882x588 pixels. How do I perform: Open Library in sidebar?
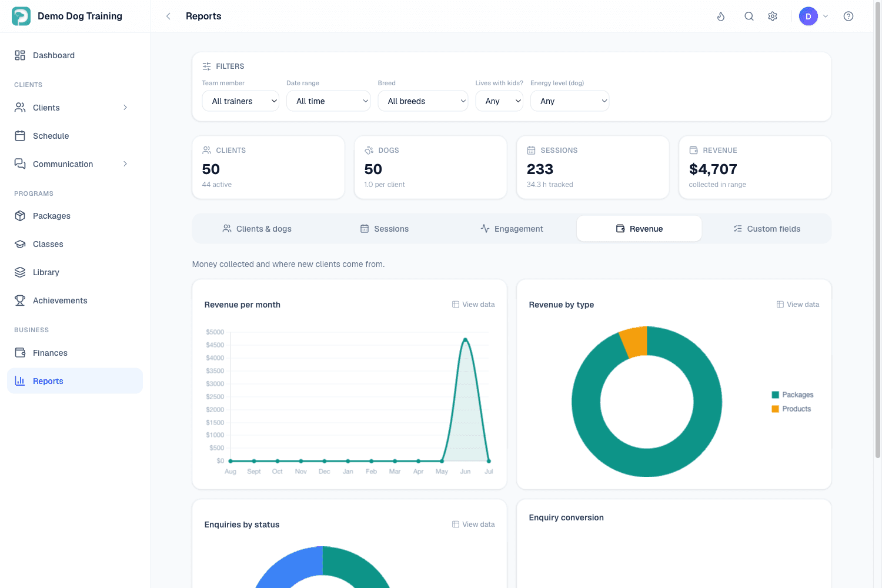coord(75,272)
